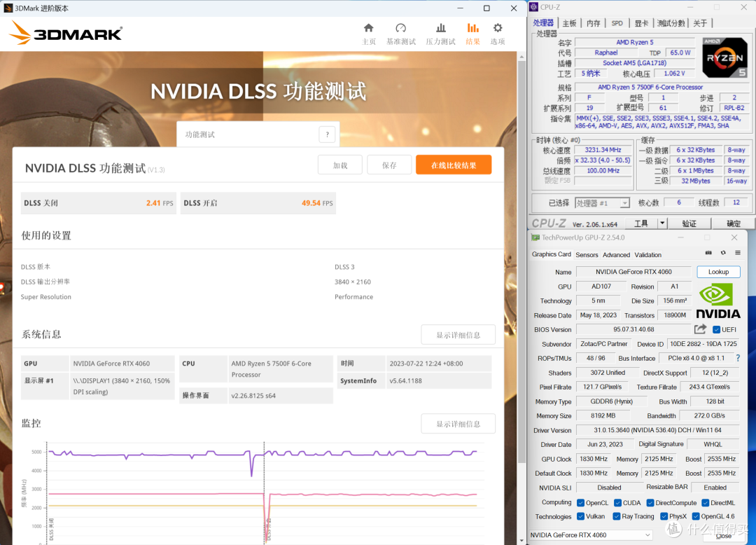This screenshot has width=756, height=545.
Task: Toggle the CUDA checkbox
Action: [x=617, y=503]
